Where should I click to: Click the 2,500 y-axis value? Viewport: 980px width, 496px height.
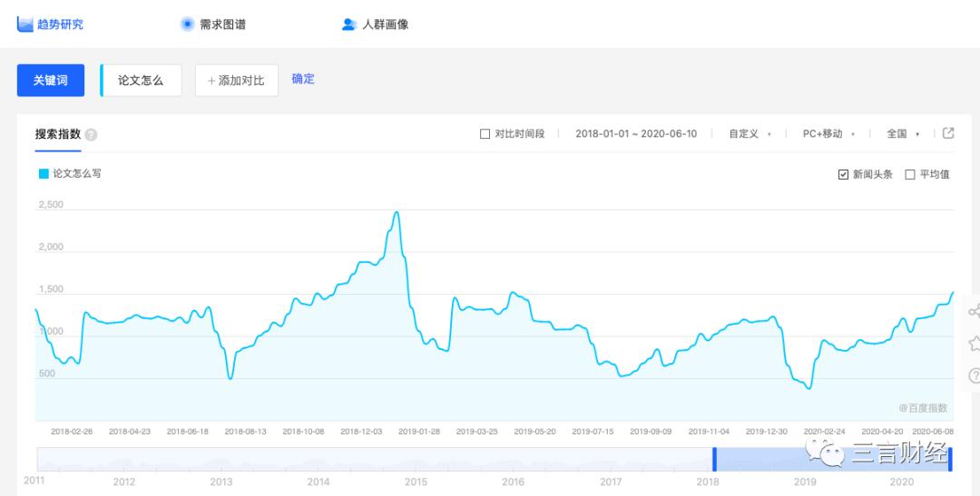click(x=51, y=204)
